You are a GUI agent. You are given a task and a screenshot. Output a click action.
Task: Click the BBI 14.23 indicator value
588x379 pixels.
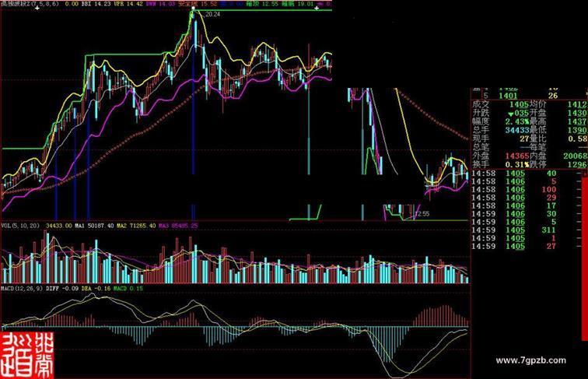tap(96, 4)
